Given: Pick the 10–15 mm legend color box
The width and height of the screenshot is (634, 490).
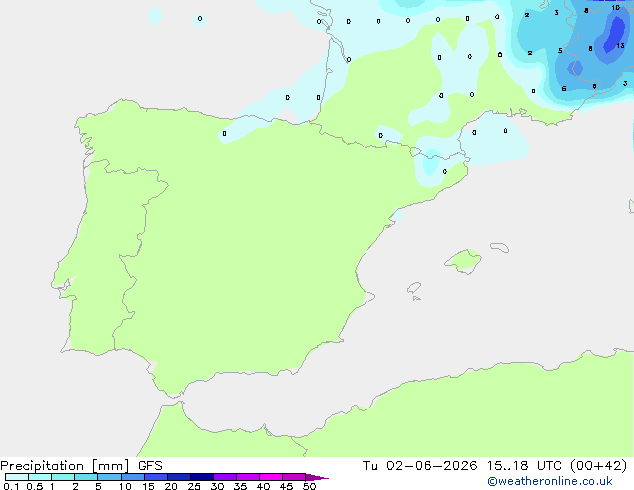Looking at the screenshot, I should (x=132, y=477).
